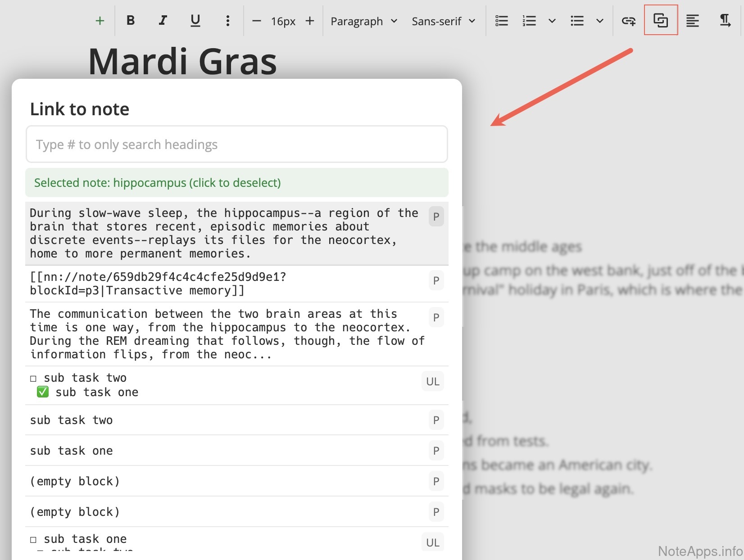This screenshot has width=744, height=560.
Task: Insert a bulleted list
Action: tap(577, 21)
